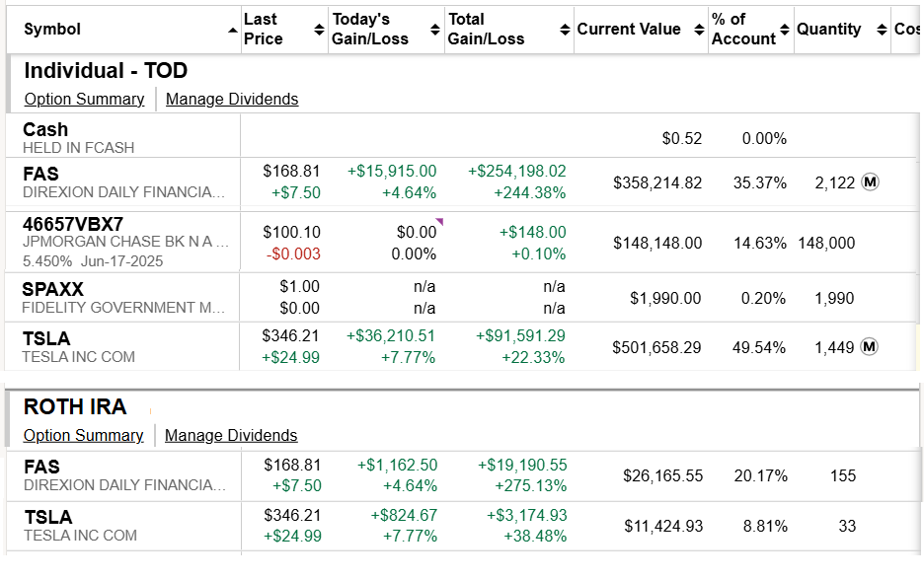Viewport: 924px width, 579px height.
Task: Click the 49.54% of account value
Action: pos(759,347)
